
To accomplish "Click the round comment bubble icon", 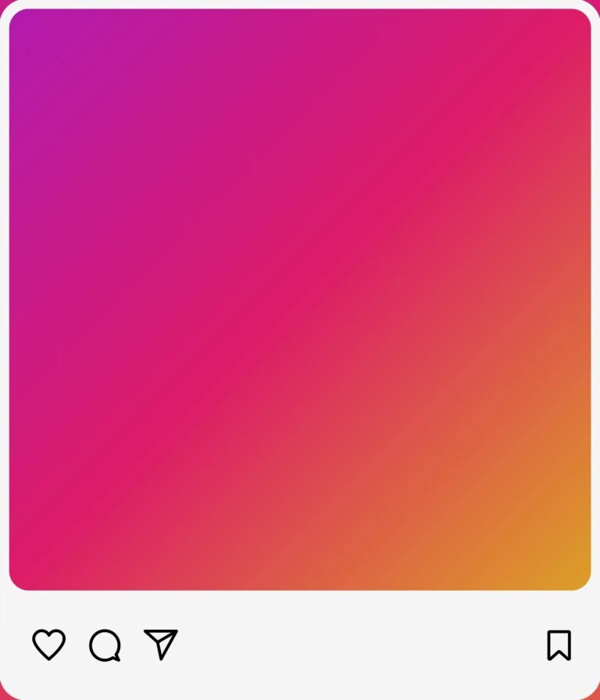I will [105, 645].
